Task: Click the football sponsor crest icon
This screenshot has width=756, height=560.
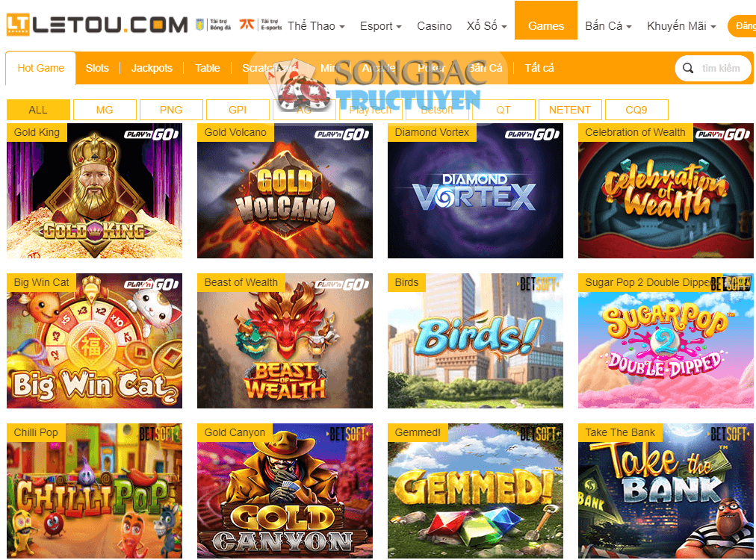Action: pyautogui.click(x=199, y=25)
